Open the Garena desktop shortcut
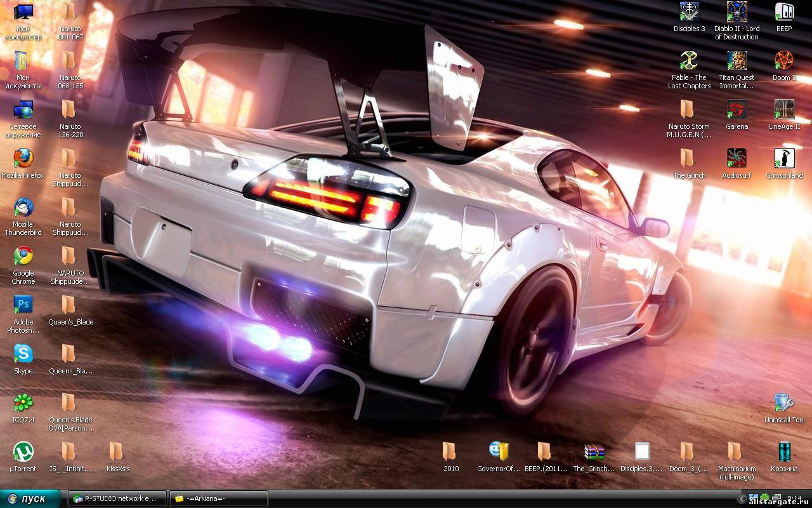The width and height of the screenshot is (812, 508). tap(737, 109)
